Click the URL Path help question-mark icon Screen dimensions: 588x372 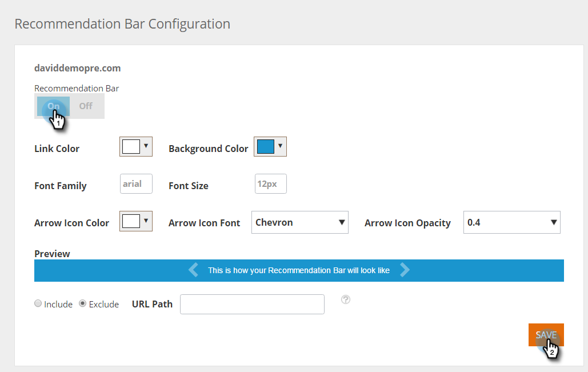345,299
